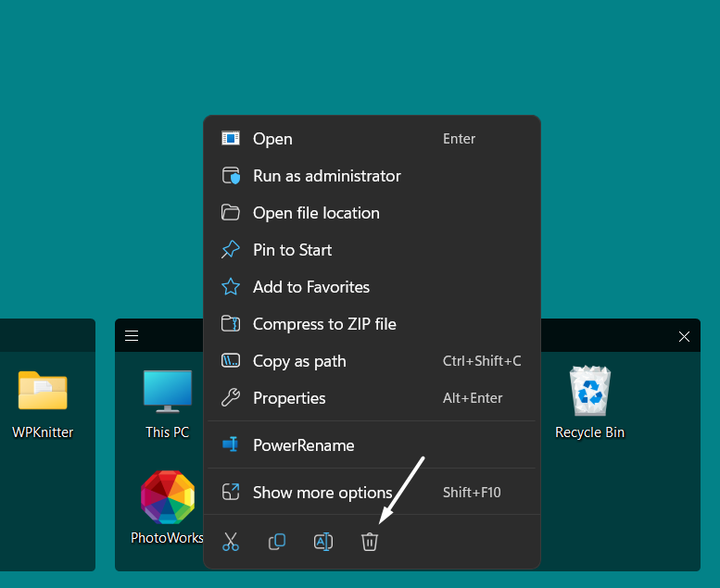Select Add to Favorites
This screenshot has width=720, height=588.
click(x=310, y=287)
